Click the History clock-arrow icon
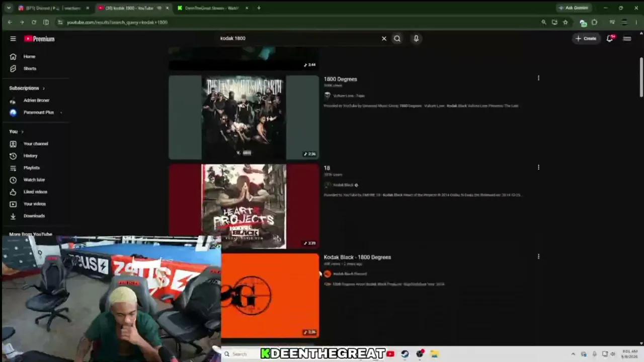The height and width of the screenshot is (362, 644). coord(13,156)
